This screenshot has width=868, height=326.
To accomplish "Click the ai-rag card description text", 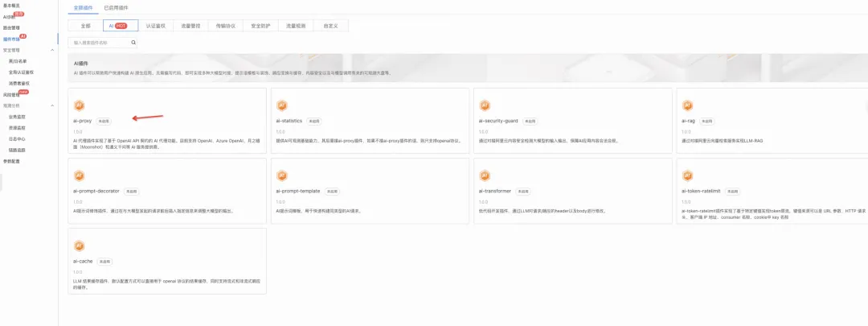I will (723, 141).
